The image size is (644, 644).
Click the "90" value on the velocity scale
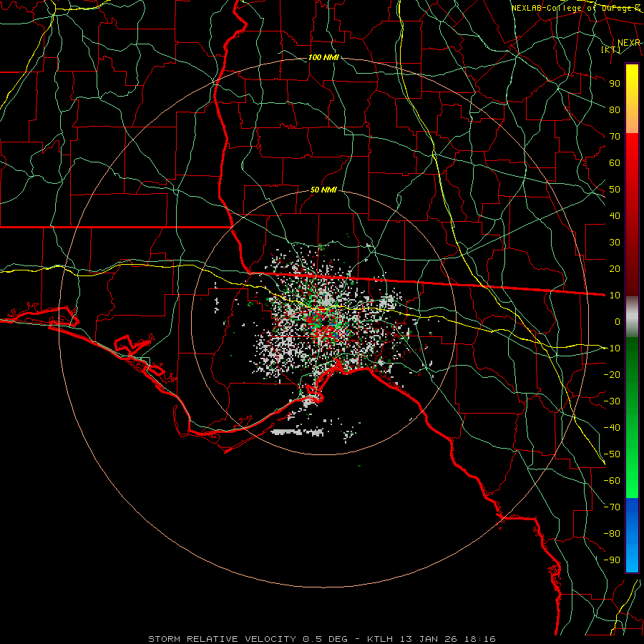[615, 84]
